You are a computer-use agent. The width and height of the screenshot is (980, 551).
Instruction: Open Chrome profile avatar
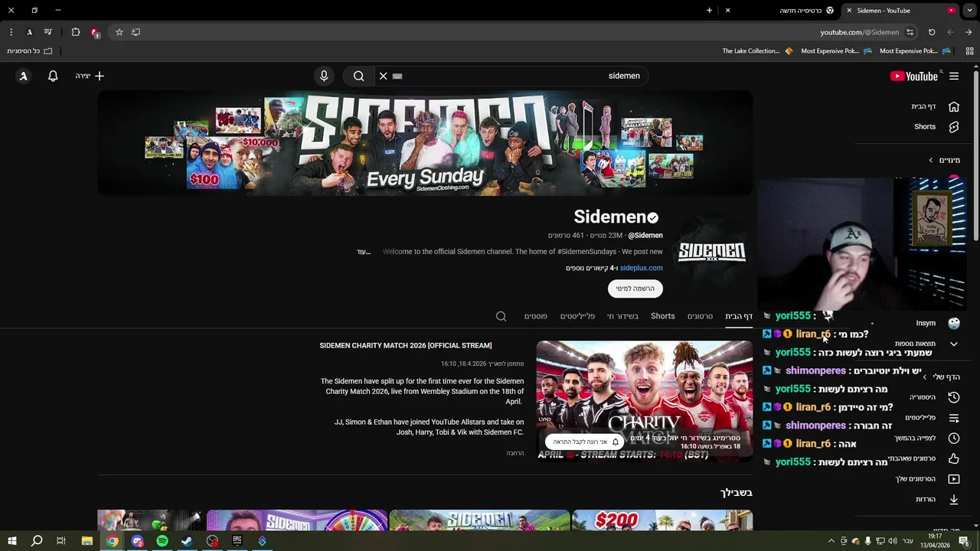pyautogui.click(x=29, y=32)
